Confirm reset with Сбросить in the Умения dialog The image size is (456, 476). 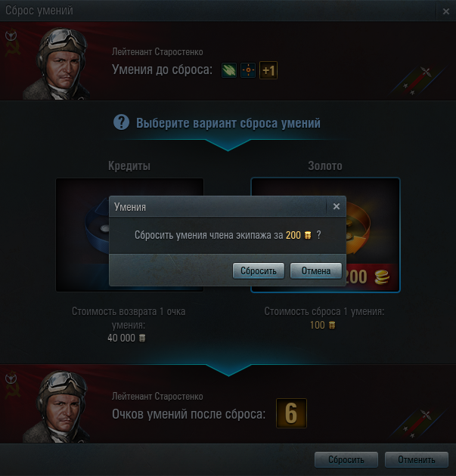pos(259,270)
